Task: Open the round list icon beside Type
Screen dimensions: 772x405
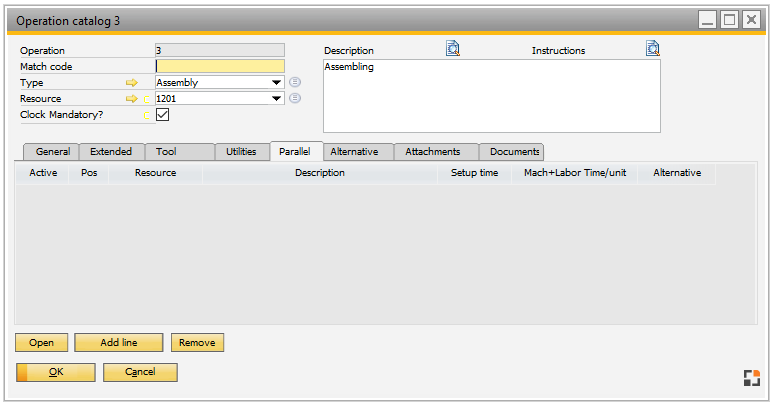Action: (295, 83)
